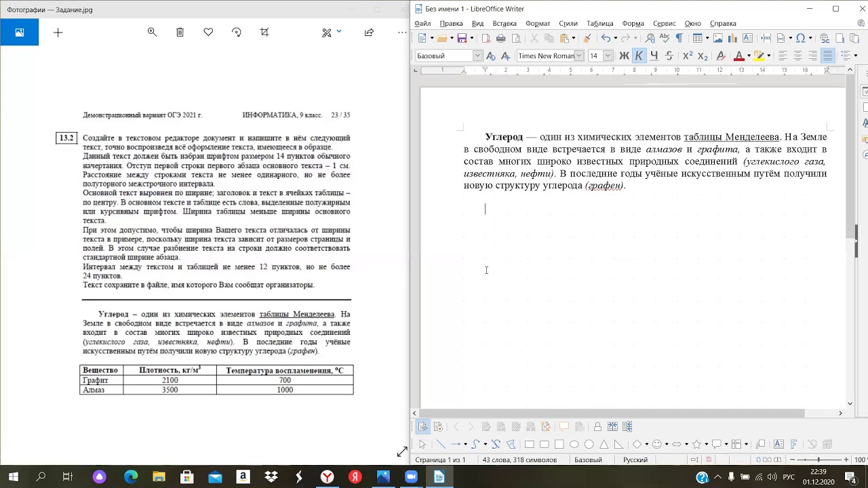The height and width of the screenshot is (488, 868).
Task: Click Русский language in status bar
Action: click(x=635, y=460)
